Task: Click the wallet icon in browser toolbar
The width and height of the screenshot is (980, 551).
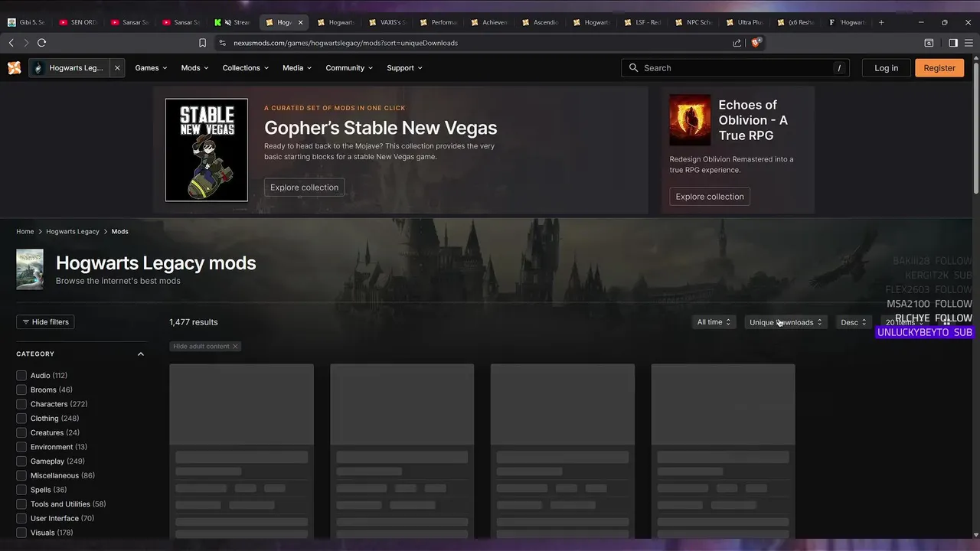Action: click(929, 43)
